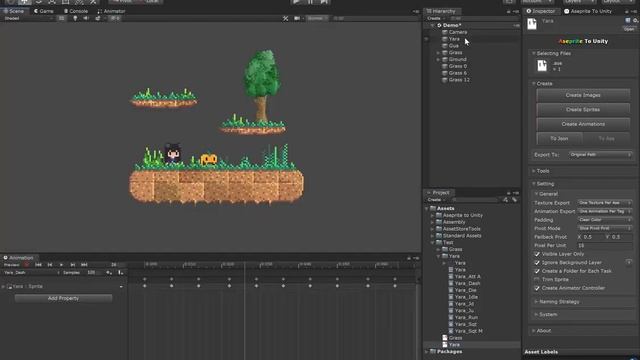Toggle Create a Folder for Each Task checkbox
The width and height of the screenshot is (640, 360).
click(537, 271)
